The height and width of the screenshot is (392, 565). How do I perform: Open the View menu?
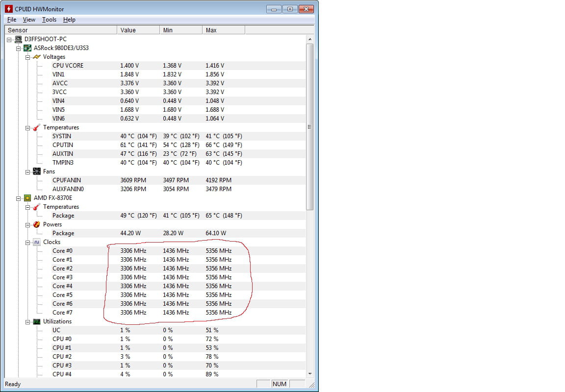click(29, 20)
